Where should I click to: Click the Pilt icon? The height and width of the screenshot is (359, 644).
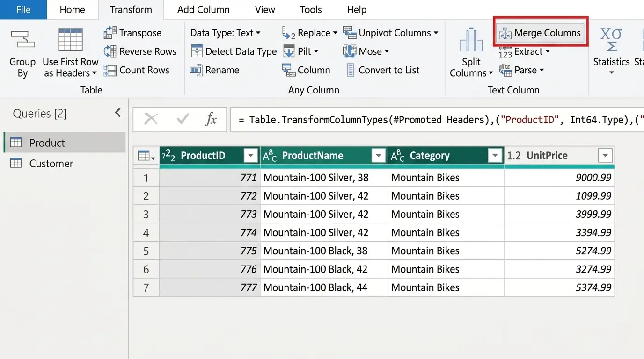(x=289, y=51)
